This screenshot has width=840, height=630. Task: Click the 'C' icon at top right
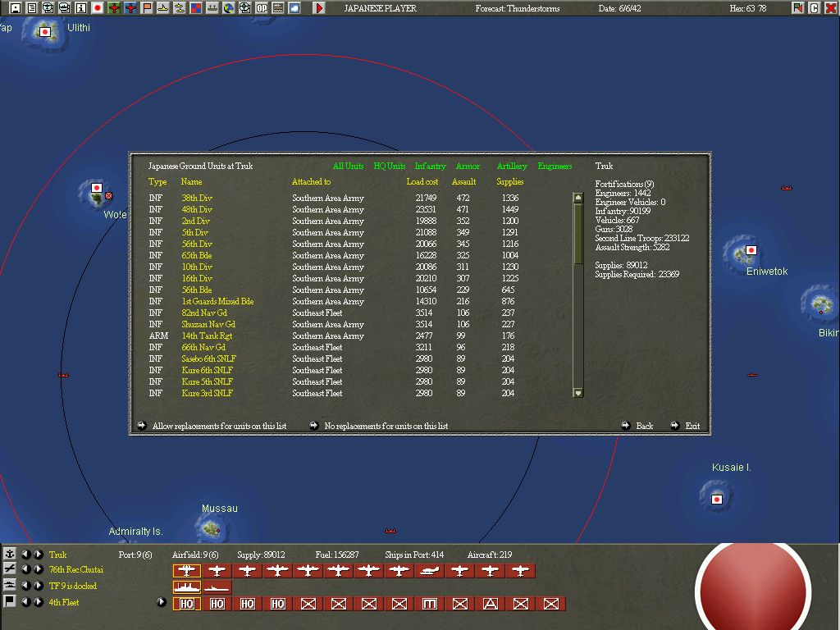pos(815,8)
